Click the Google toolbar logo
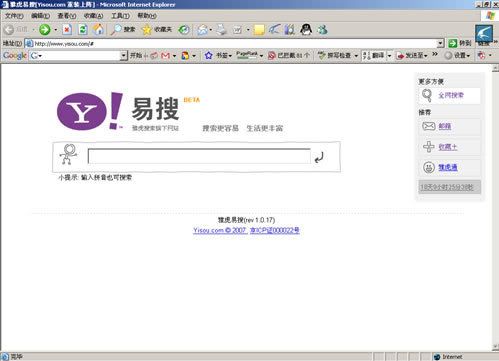 click(15, 56)
